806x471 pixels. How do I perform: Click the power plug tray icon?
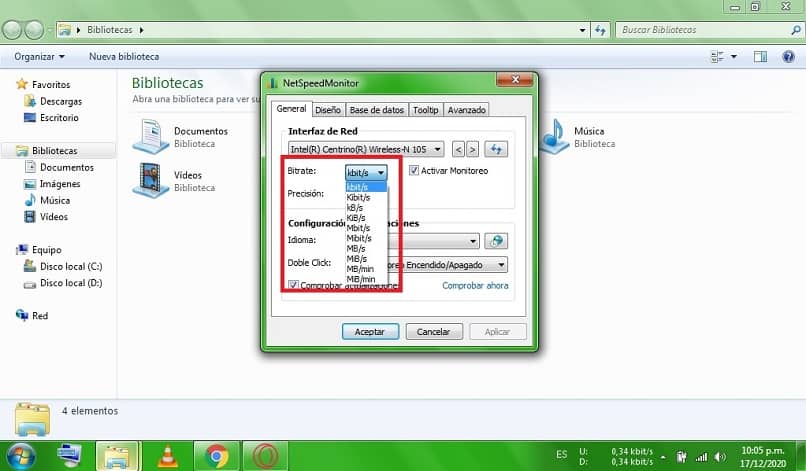coord(682,457)
